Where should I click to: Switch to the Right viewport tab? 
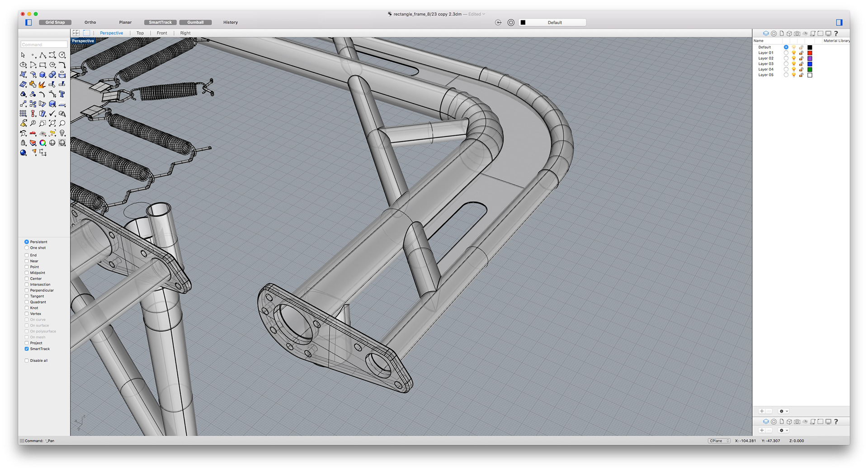185,33
